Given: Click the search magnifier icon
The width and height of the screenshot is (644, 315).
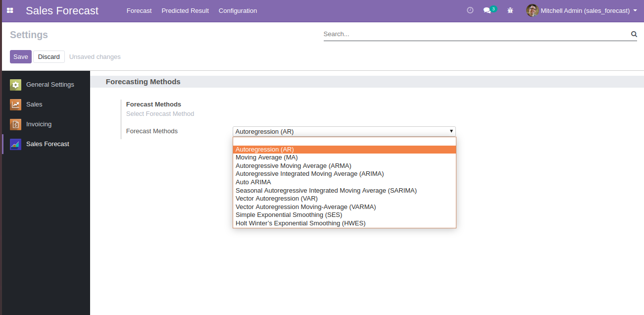Looking at the screenshot, I should pyautogui.click(x=634, y=34).
